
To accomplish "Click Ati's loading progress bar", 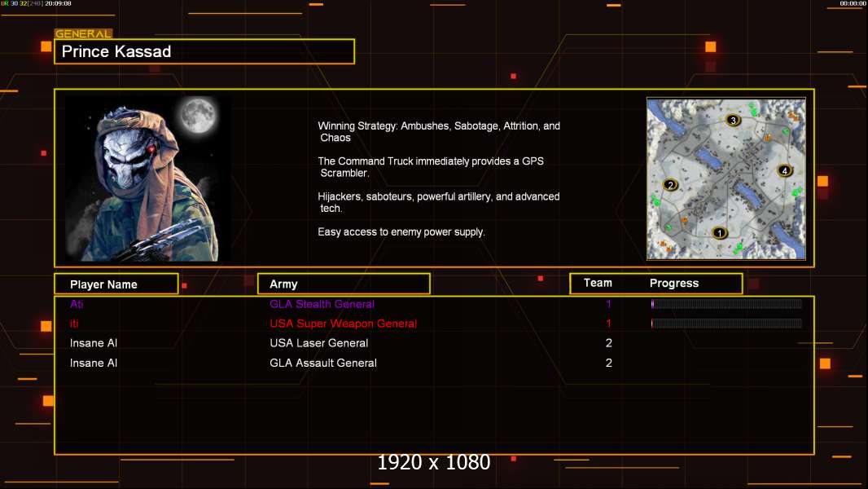I will (726, 303).
